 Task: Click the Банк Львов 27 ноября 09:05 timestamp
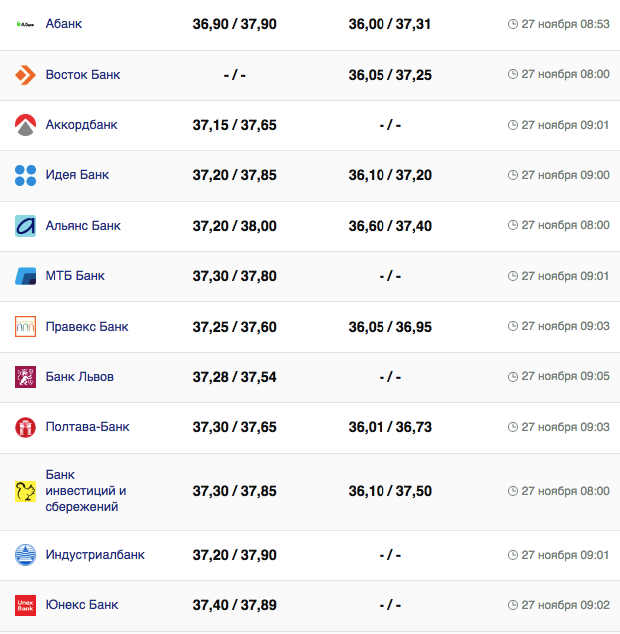(x=565, y=377)
